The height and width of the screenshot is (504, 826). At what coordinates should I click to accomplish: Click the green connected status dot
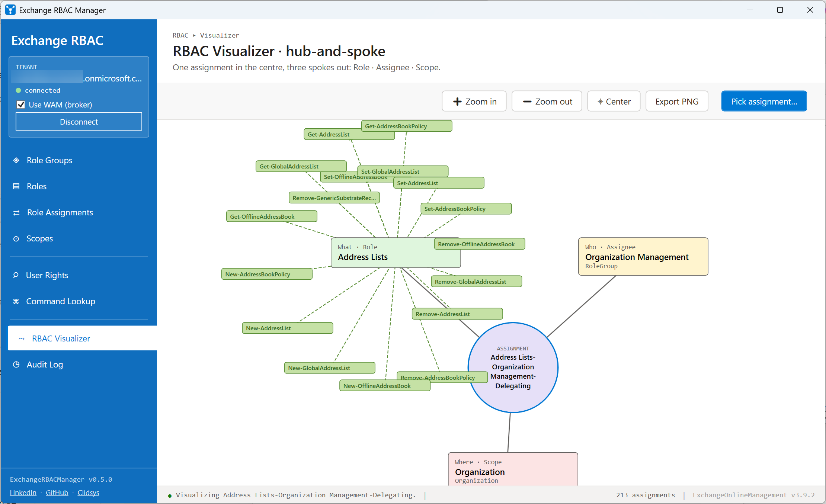click(18, 90)
